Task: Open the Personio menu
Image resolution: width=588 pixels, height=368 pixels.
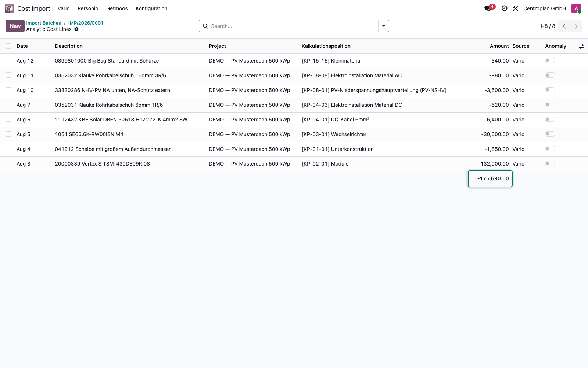Action: (x=88, y=8)
